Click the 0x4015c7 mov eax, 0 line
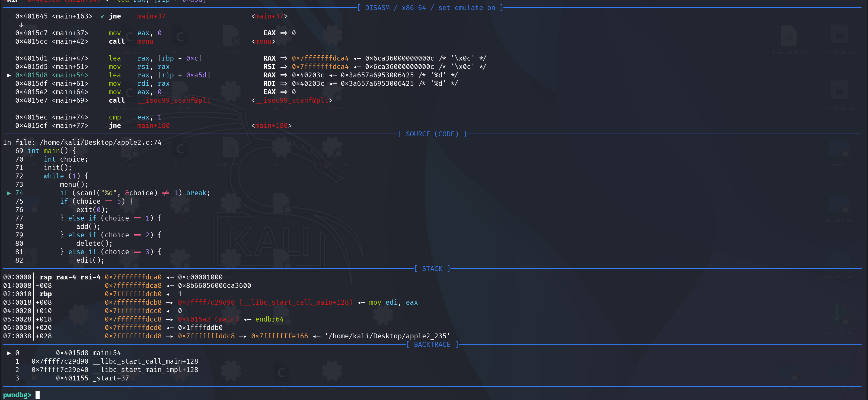The height and width of the screenshot is (400, 868). coord(155,33)
